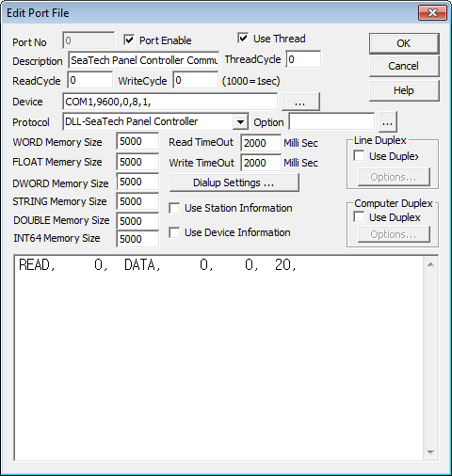Check Use Duplex under Line Duplex
The height and width of the screenshot is (476, 452).
359,156
